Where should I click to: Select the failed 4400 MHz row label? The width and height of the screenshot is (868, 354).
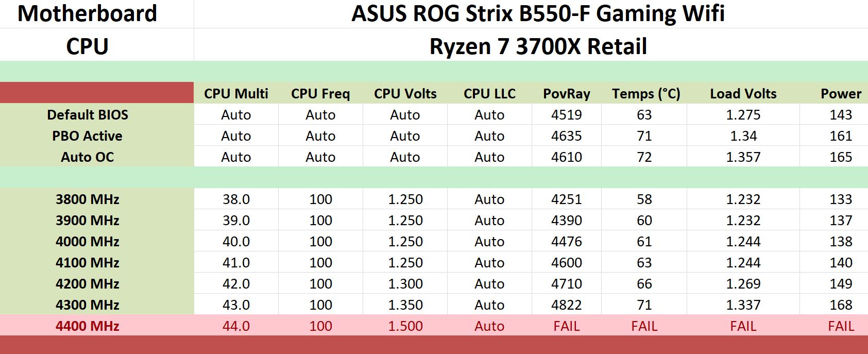coord(88,326)
